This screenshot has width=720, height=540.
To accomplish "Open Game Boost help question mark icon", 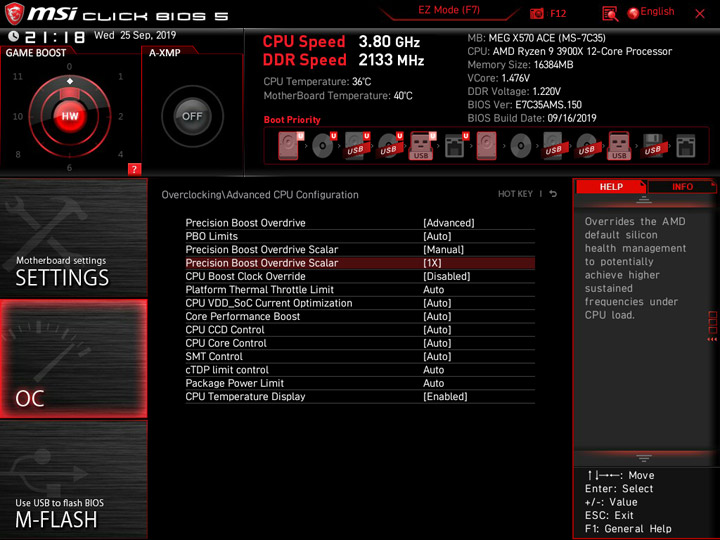I will [134, 169].
